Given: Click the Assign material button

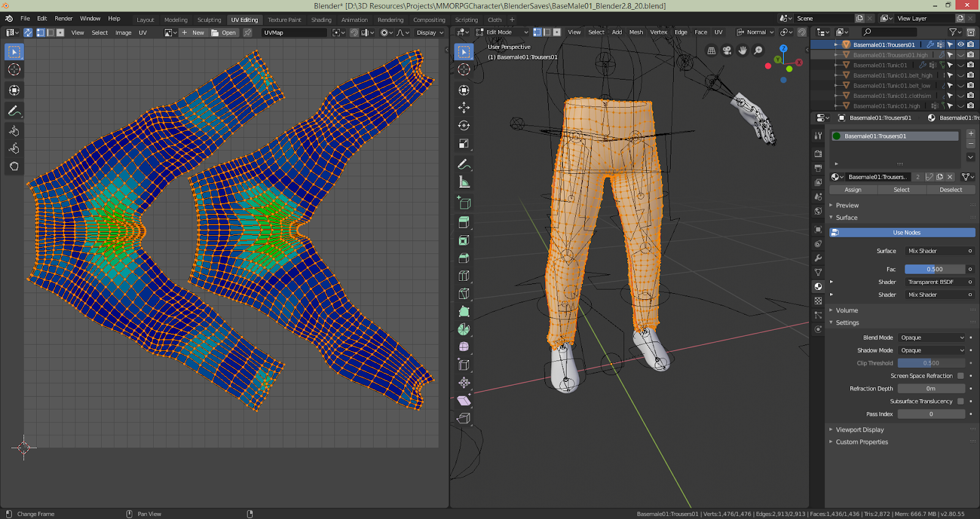Looking at the screenshot, I should [x=853, y=190].
